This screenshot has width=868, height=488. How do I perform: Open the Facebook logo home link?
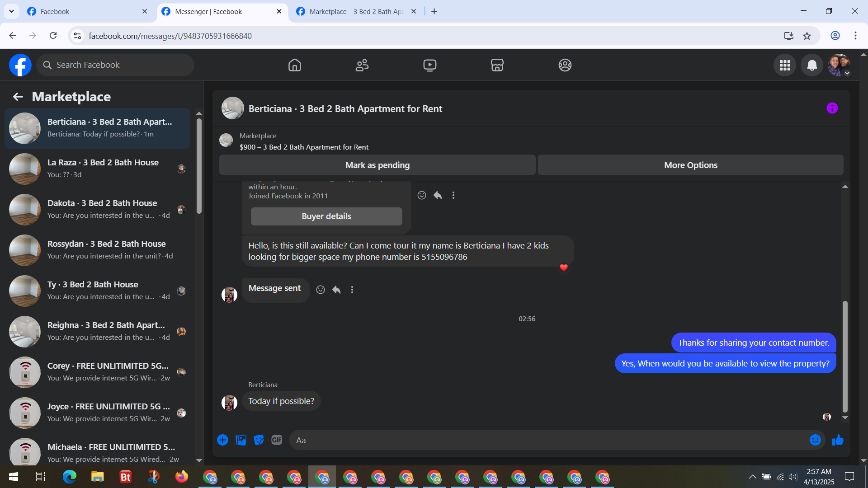pos(20,65)
